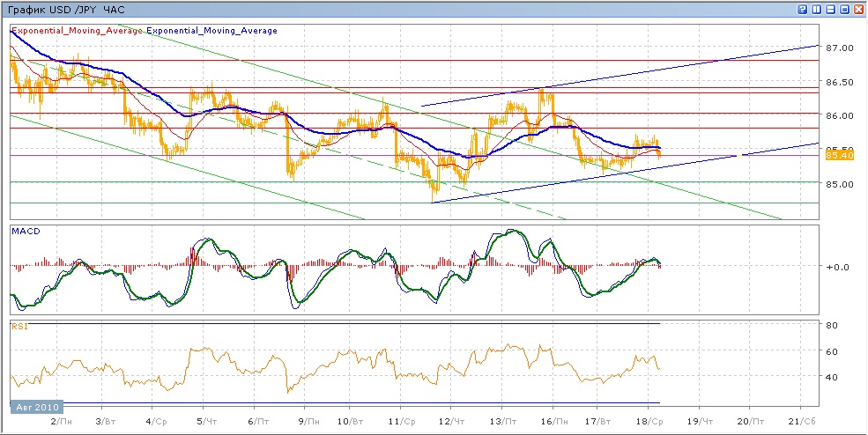Click the horizontal split layout icon

[x=830, y=9]
